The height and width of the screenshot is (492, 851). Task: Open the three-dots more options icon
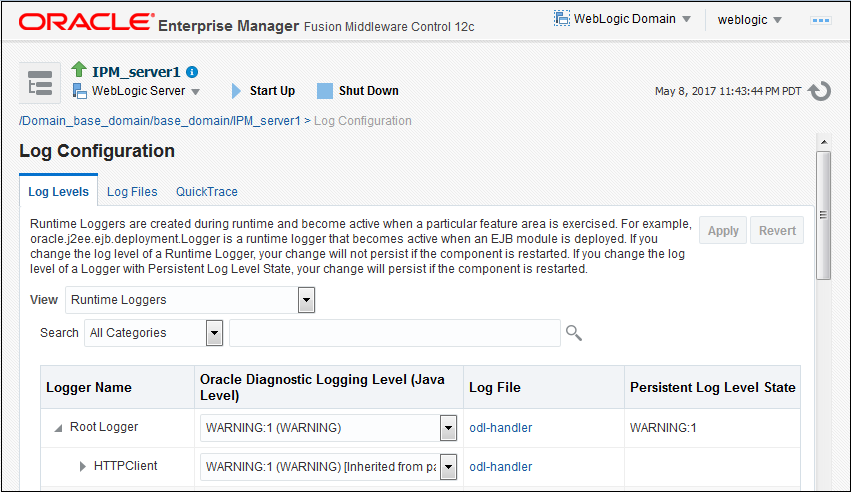pyautogui.click(x=820, y=21)
